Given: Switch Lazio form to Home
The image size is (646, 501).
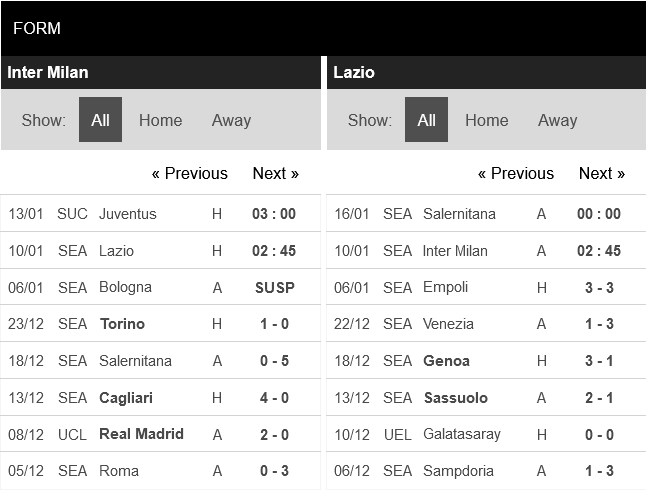Looking at the screenshot, I should (486, 120).
